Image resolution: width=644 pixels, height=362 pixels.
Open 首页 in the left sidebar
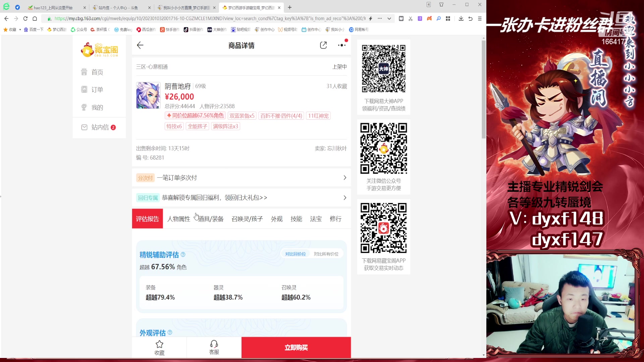click(92, 72)
